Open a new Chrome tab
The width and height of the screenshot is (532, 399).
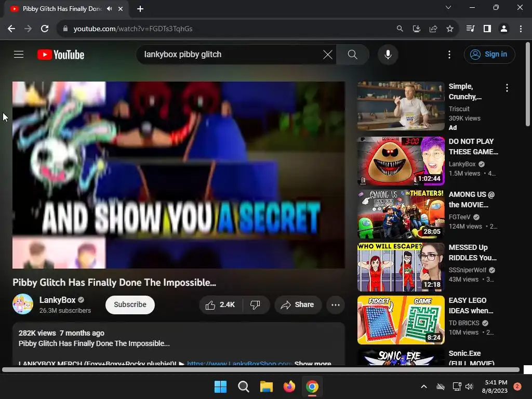point(140,9)
